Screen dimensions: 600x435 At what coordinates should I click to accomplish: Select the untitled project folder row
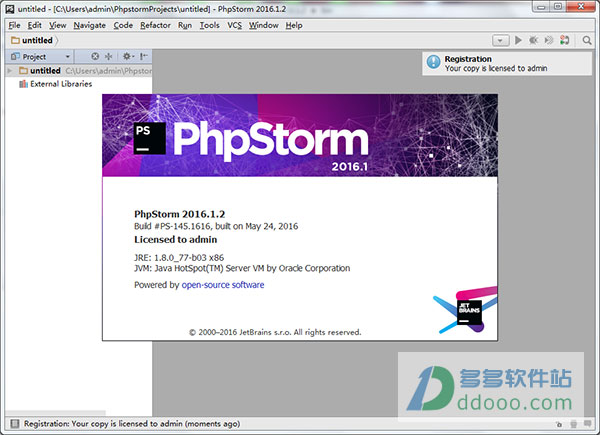(x=79, y=70)
